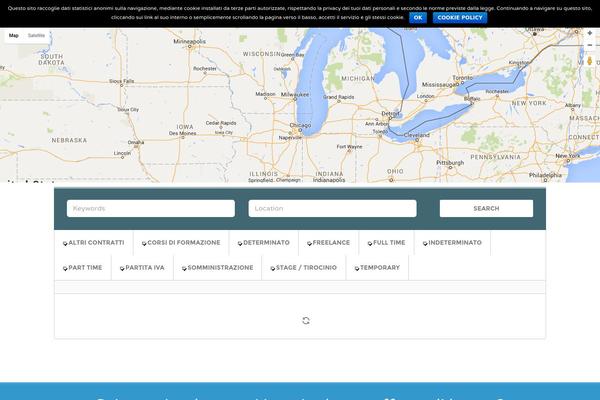Toggle the Stage / Tirocinio filter

(x=303, y=268)
